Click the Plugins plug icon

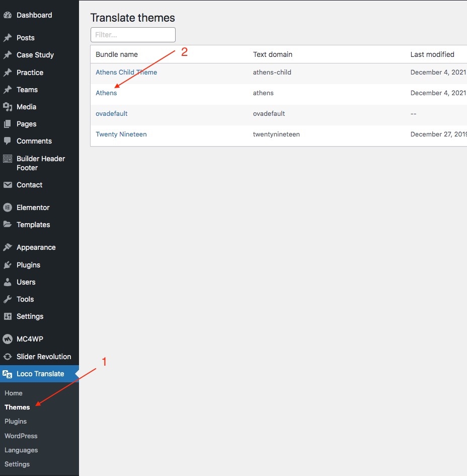click(8, 265)
